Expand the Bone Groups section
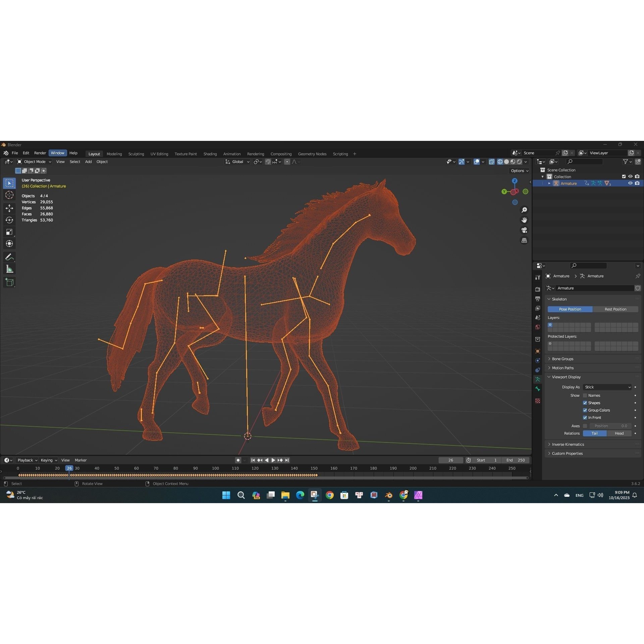 click(x=562, y=359)
